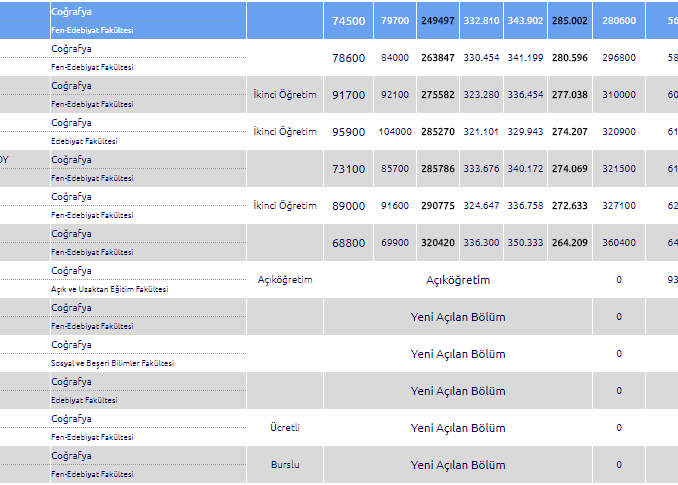Click Yeni Açılan Bölüm in the Burslu row
678x485 pixels.
458,465
